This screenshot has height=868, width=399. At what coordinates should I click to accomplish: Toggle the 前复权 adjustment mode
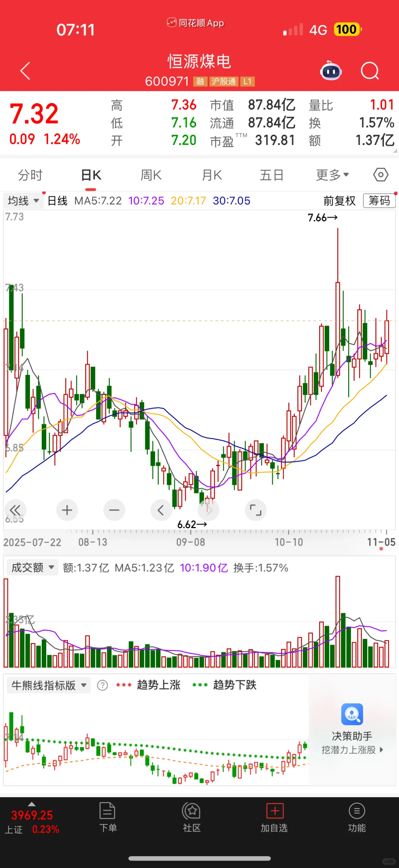pos(340,201)
